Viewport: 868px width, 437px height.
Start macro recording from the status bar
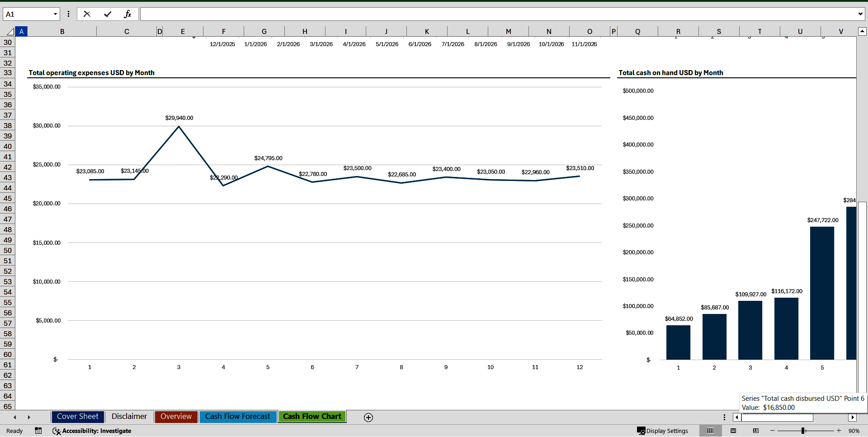pos(38,431)
